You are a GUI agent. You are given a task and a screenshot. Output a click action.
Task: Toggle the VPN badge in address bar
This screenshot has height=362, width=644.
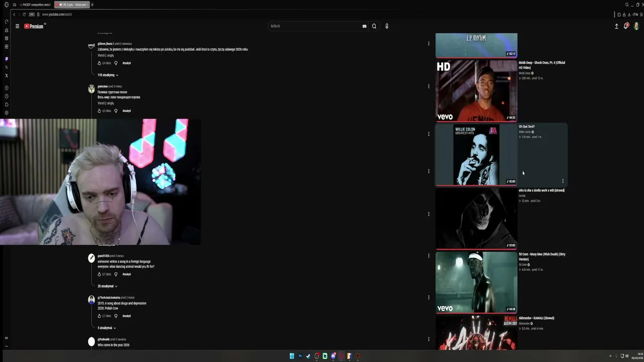tap(32, 14)
